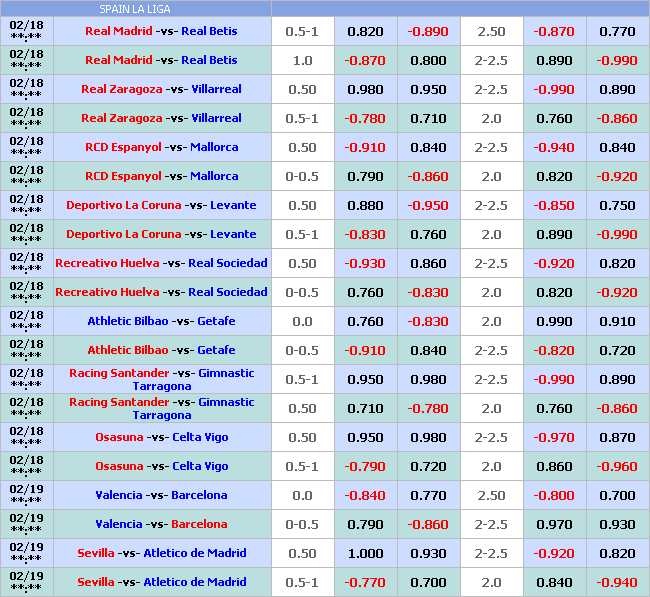Select the 0.720 odds in the Celta Vigo row
The height and width of the screenshot is (597, 650).
click(428, 466)
